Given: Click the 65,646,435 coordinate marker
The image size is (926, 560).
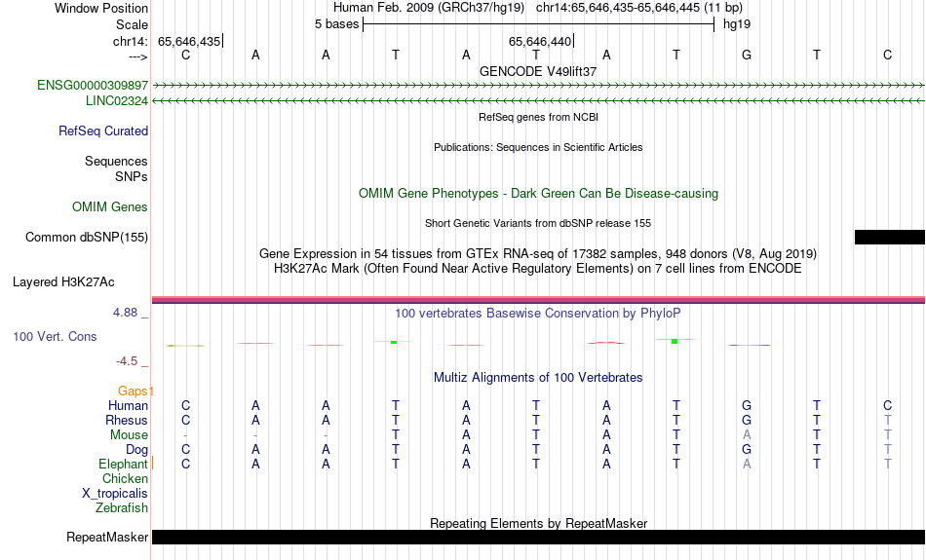Looking at the screenshot, I should [189, 41].
